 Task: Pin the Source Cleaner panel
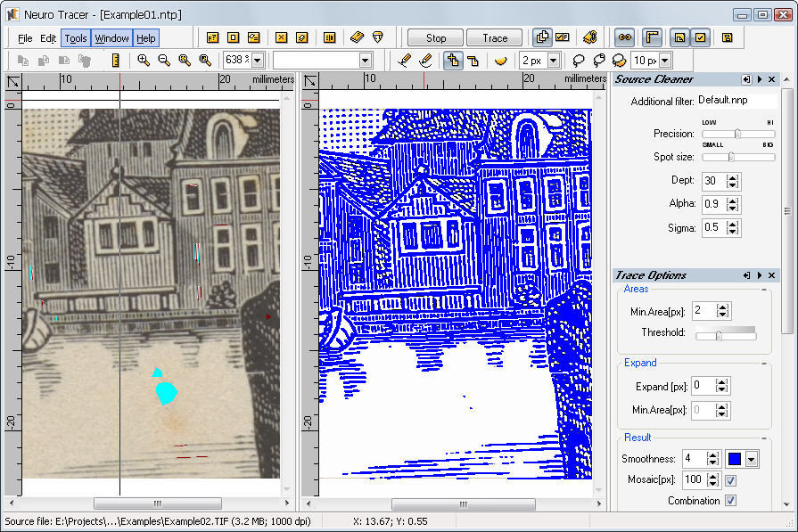(746, 79)
